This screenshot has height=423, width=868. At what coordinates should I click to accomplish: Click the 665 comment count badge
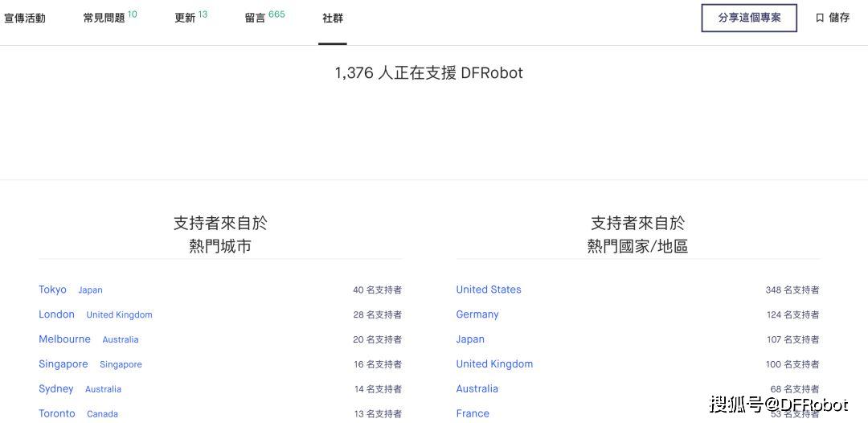[x=276, y=14]
